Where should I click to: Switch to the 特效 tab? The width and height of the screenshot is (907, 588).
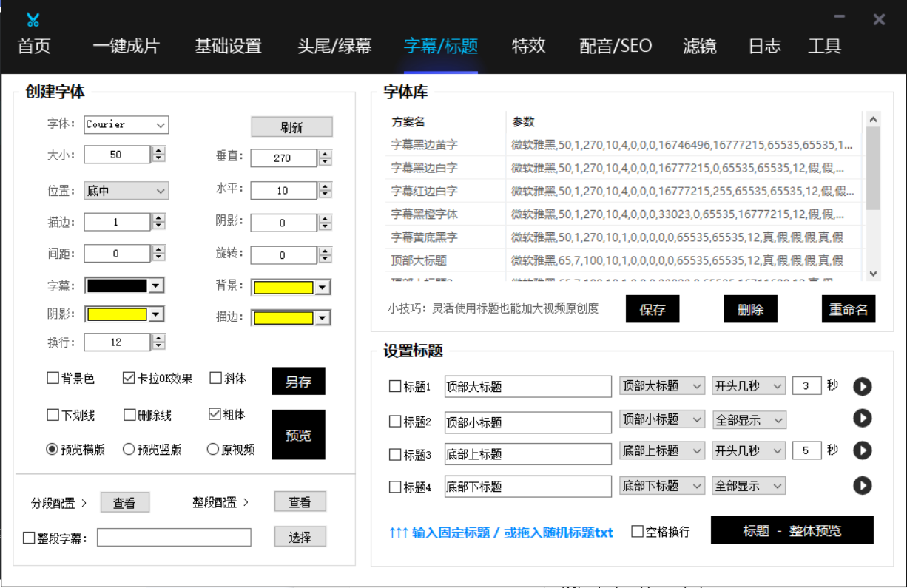click(528, 46)
